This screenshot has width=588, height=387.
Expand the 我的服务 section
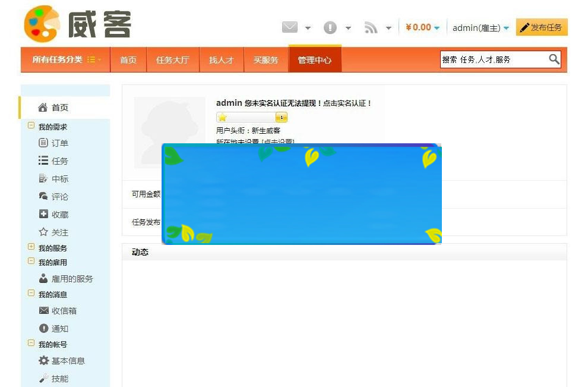point(32,248)
